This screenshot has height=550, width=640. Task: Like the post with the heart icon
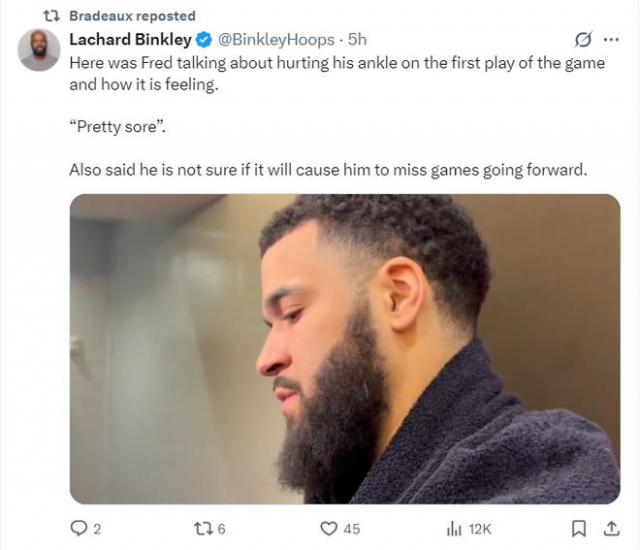(x=328, y=527)
